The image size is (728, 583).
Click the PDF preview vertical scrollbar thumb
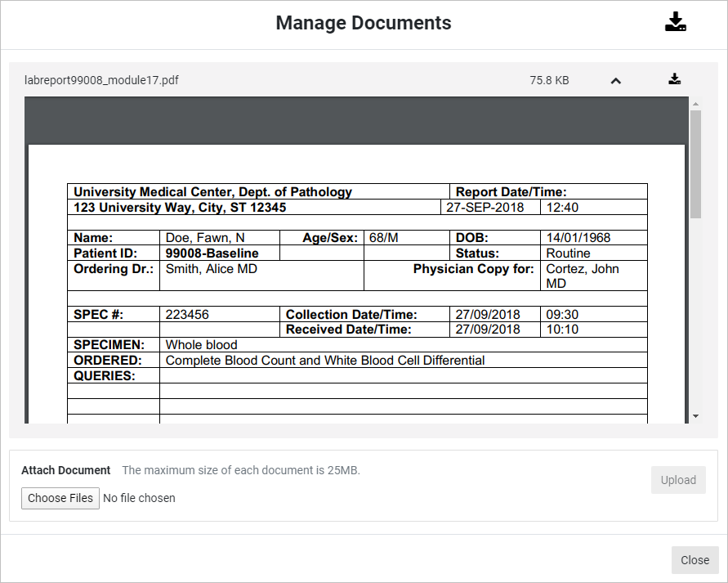[x=695, y=164]
